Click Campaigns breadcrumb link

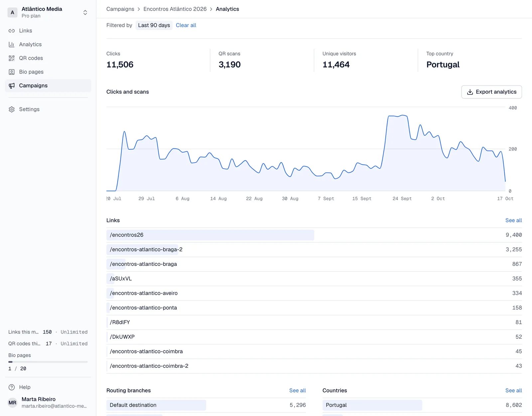[x=120, y=9]
